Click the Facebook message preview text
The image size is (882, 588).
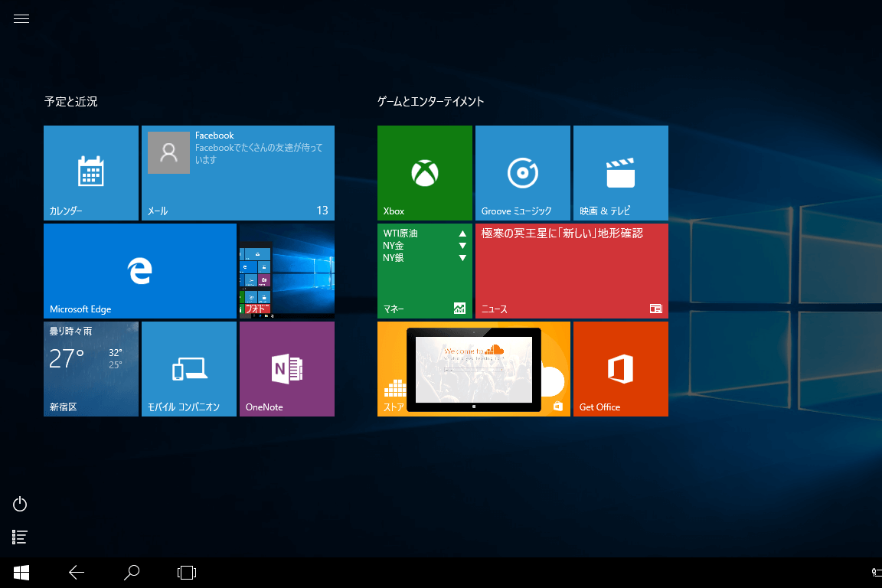coord(259,154)
